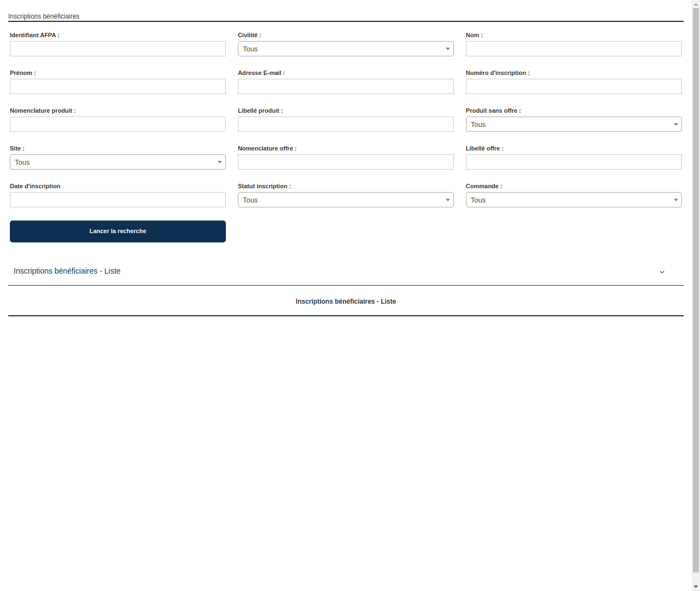Image resolution: width=700 pixels, height=591 pixels.
Task: Click inside the Identifiant AFPA field
Action: 118,49
